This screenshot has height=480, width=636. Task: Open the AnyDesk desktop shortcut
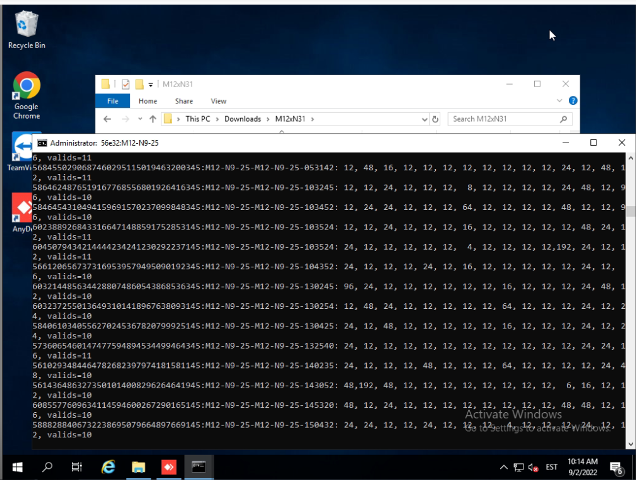coord(22,213)
